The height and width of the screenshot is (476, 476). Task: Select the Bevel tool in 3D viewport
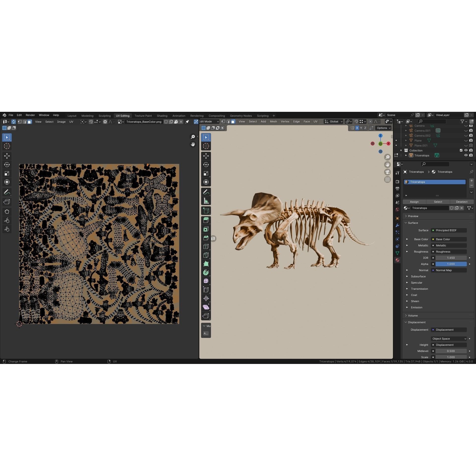(206, 238)
